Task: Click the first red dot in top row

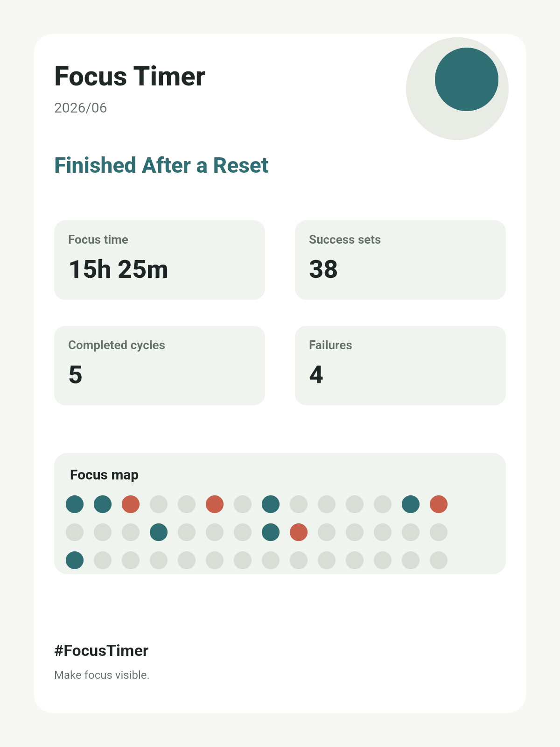Action: click(131, 504)
